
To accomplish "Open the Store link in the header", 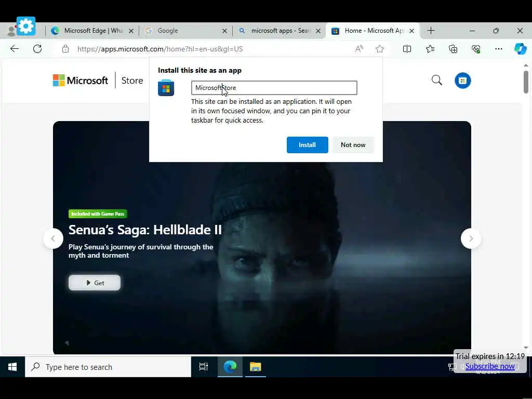I will 132,81.
